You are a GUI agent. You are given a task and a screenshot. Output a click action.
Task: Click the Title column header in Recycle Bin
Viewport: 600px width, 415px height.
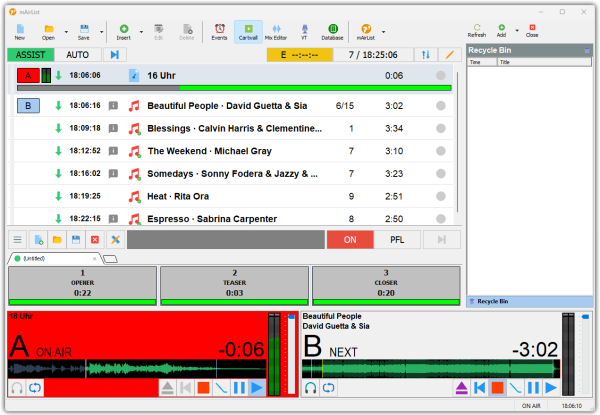(x=544, y=62)
